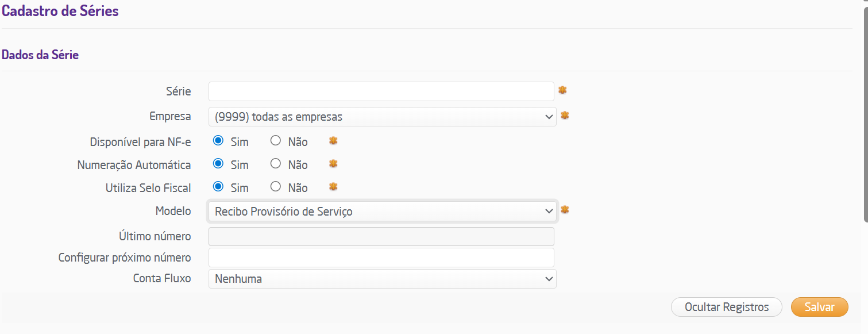Click the asterisk icon beside Utiliza Selo Fiscal
Image resolution: width=868 pixels, height=334 pixels.
tap(333, 187)
